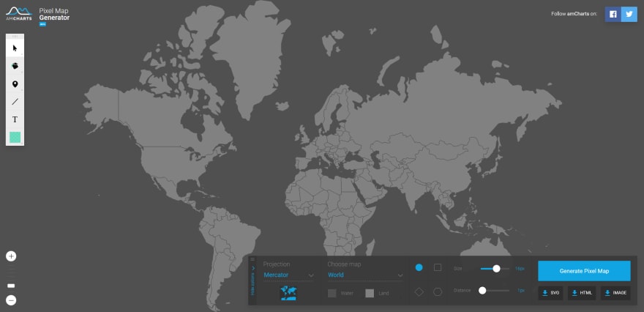The image size is (644, 312).
Task: Download map as HTML
Action: click(582, 293)
